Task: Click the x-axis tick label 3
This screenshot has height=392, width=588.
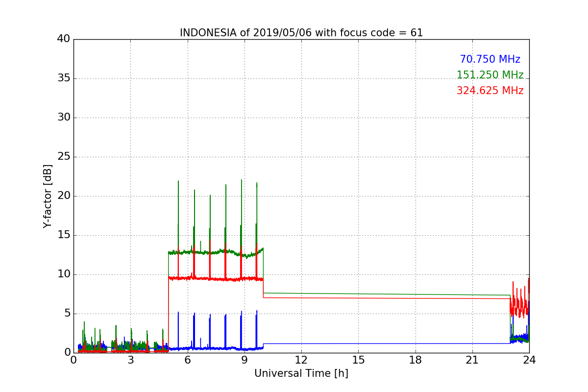Action: tap(131, 360)
